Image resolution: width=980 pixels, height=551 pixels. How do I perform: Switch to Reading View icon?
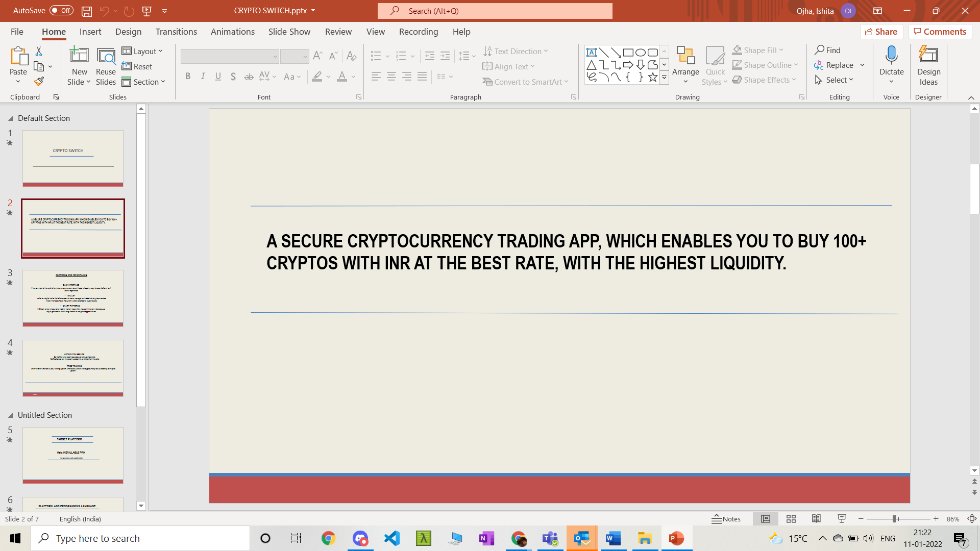coord(816,519)
